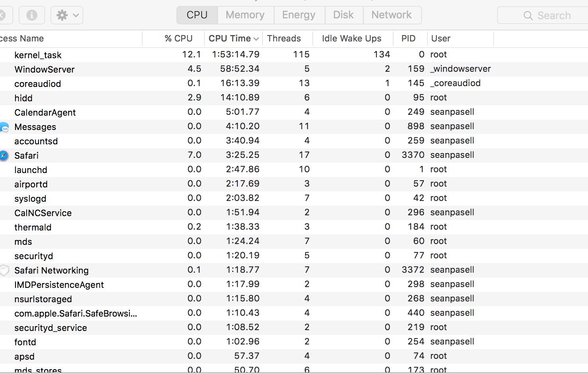The width and height of the screenshot is (588, 374).
Task: Click the Safari compass icon
Action: (4, 156)
